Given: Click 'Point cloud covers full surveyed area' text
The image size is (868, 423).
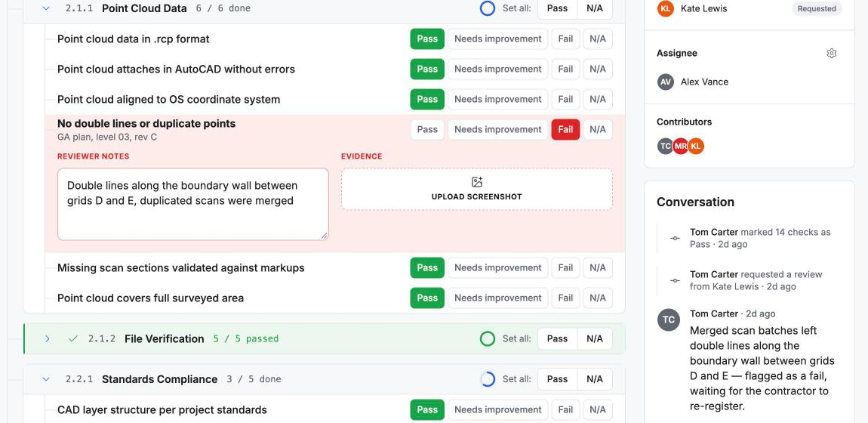Looking at the screenshot, I should [150, 298].
